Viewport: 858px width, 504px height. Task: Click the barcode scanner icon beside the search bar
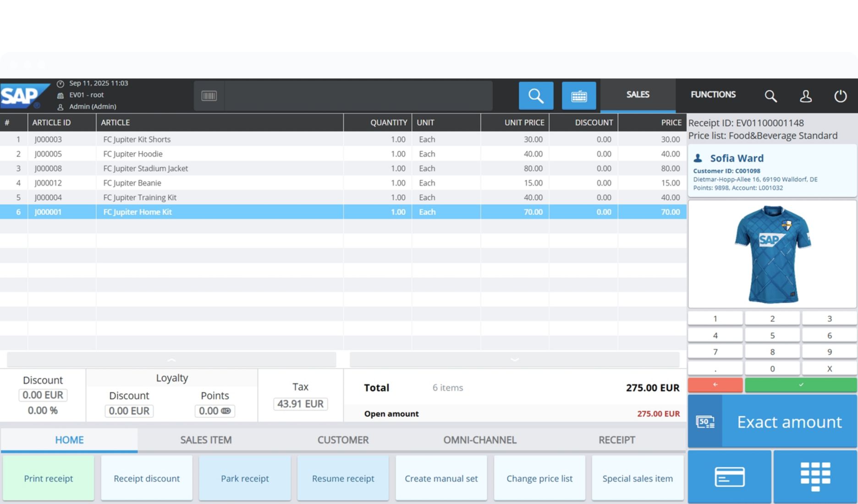point(209,95)
